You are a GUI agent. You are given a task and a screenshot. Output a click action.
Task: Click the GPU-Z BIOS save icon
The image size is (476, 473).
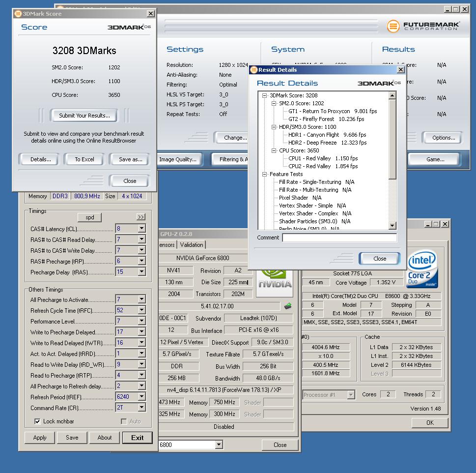(x=288, y=306)
